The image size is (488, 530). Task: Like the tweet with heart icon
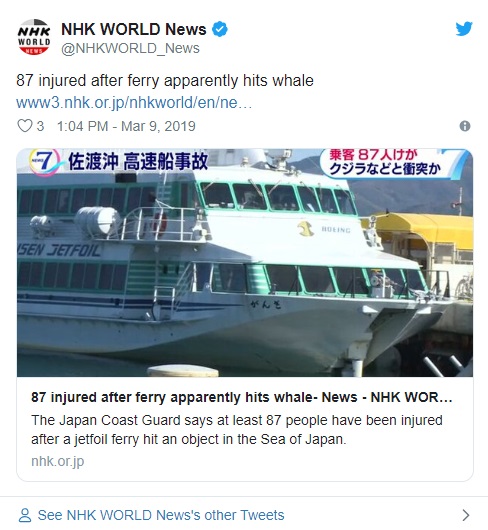point(25,126)
